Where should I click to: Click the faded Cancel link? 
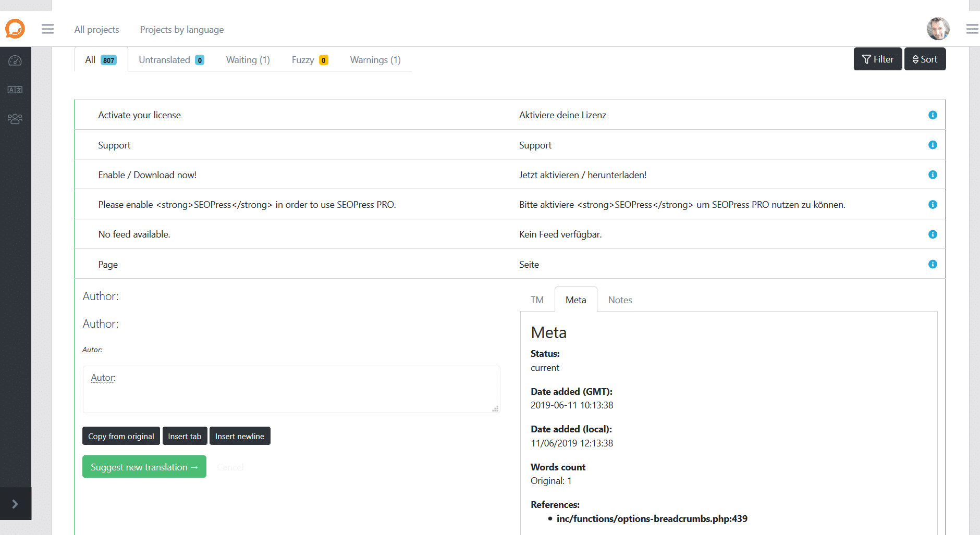(x=230, y=467)
